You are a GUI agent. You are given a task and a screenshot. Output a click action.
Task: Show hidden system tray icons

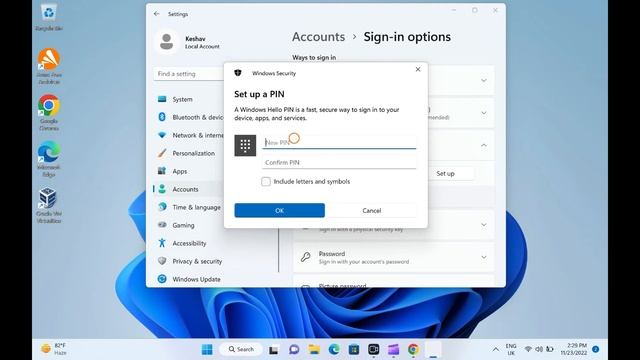point(496,349)
